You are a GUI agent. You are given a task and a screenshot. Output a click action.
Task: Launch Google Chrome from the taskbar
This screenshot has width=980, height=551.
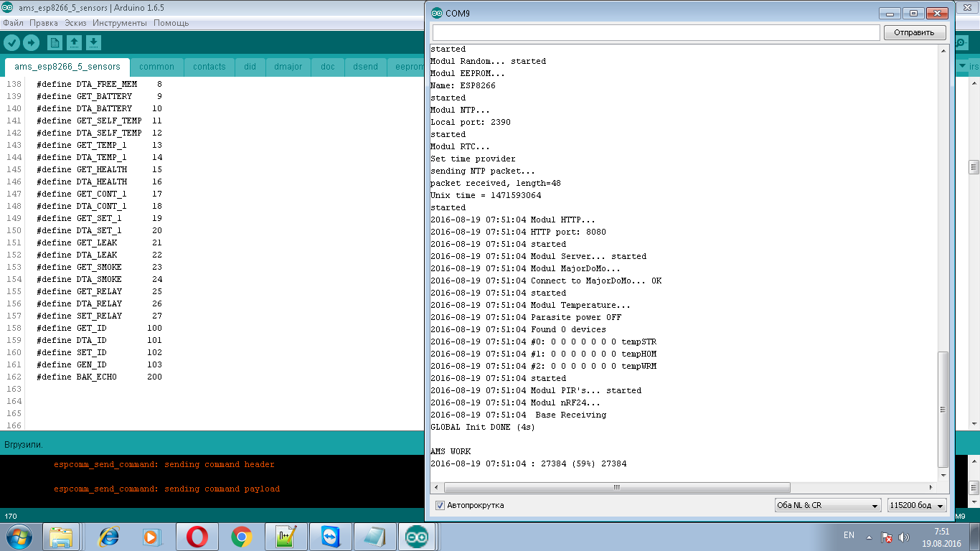(x=242, y=537)
